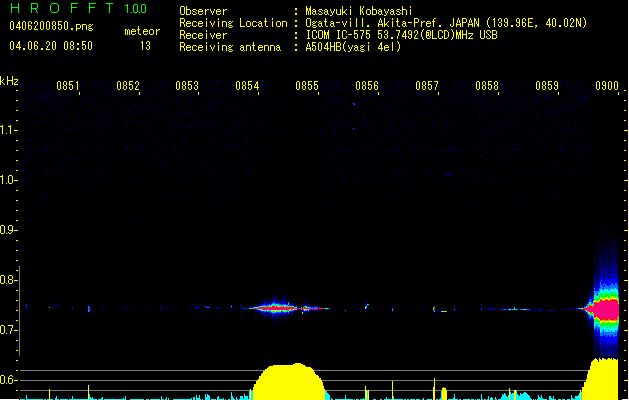
Task: Click the 1.0 kHz frequency label
Action: pyautogui.click(x=8, y=180)
